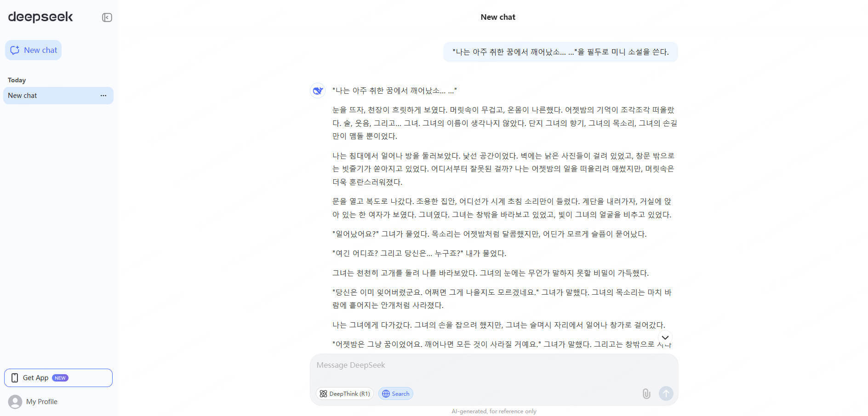Image resolution: width=868 pixels, height=416 pixels.
Task: Click the Today label in sidebar
Action: pyautogui.click(x=17, y=80)
